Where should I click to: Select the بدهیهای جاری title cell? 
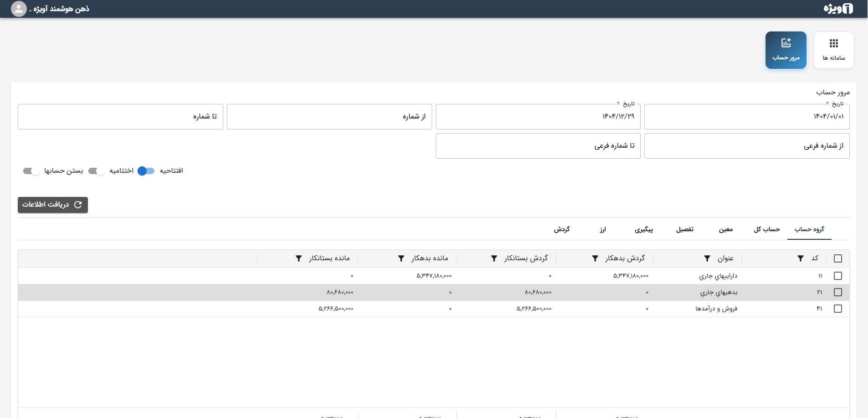coord(719,292)
